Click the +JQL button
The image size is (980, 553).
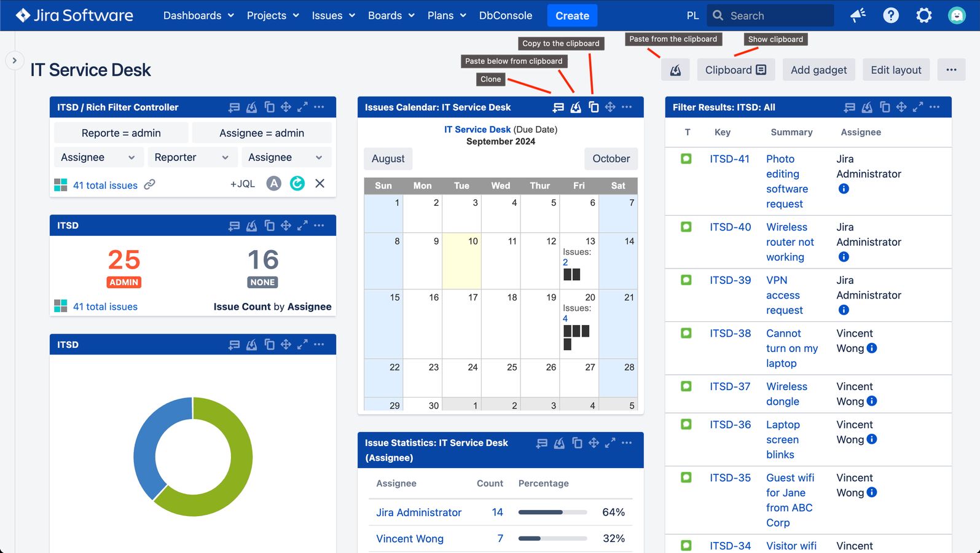pyautogui.click(x=242, y=184)
